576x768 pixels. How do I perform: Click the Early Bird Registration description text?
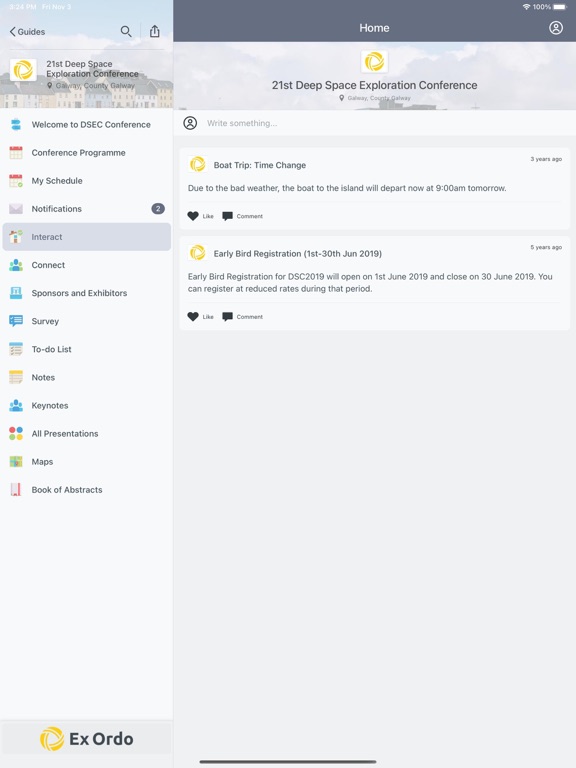pyautogui.click(x=370, y=283)
